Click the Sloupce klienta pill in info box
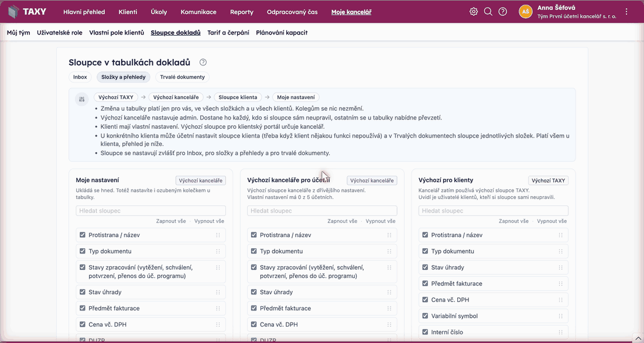Image resolution: width=644 pixels, height=343 pixels. 238,97
